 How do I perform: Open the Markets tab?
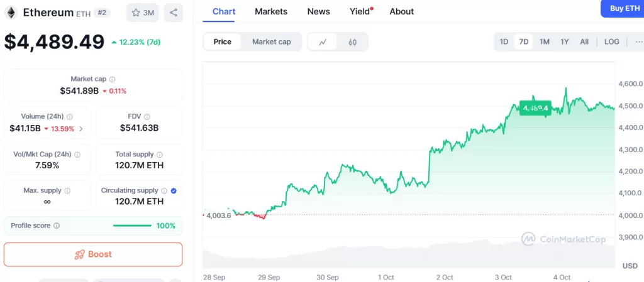271,11
